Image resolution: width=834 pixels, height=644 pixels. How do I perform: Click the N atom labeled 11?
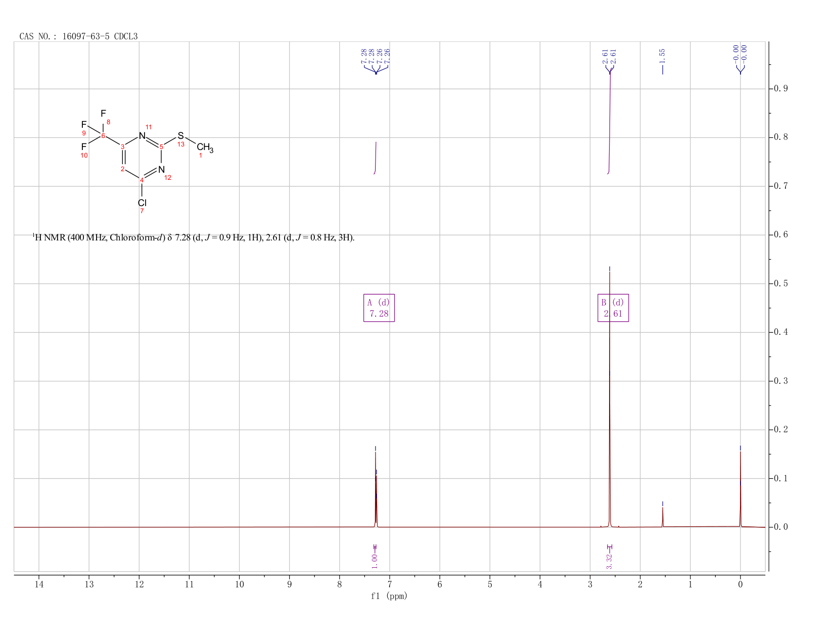pos(142,135)
